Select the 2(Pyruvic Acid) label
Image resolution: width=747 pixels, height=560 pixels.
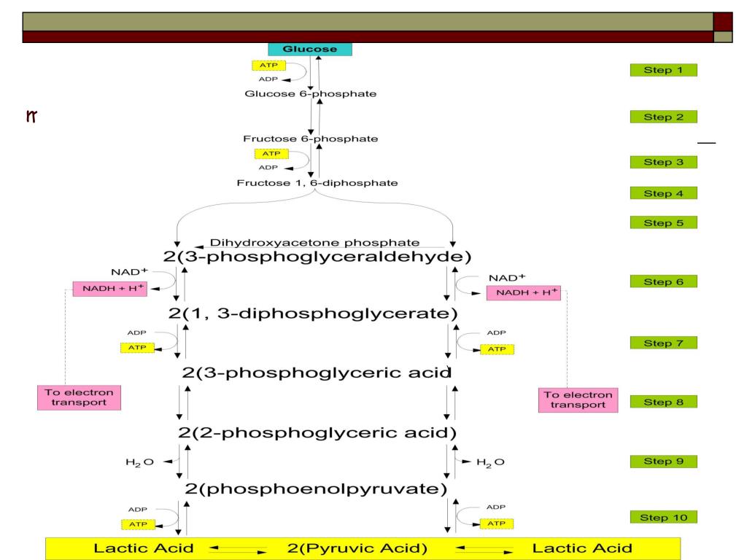pos(357,548)
